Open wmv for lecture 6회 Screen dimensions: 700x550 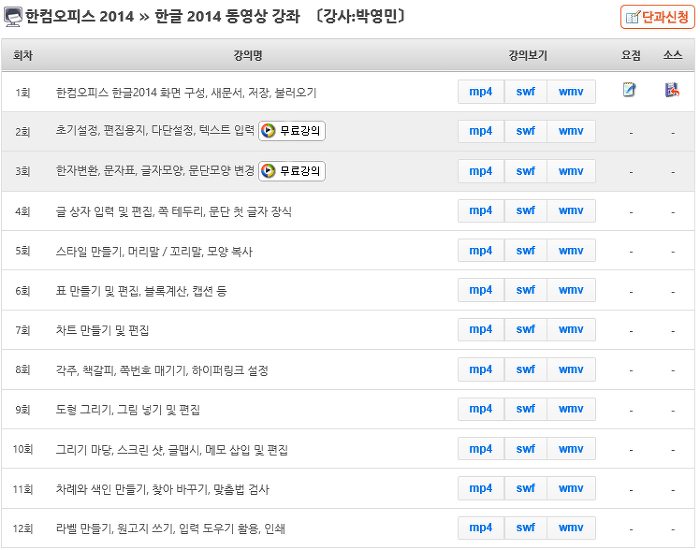click(x=571, y=290)
